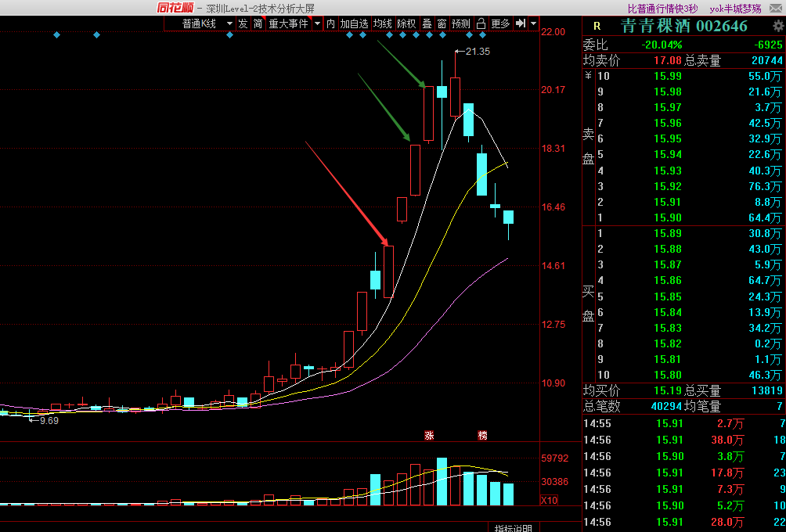
Task: Open the 更多 more options menu
Action: [x=500, y=23]
